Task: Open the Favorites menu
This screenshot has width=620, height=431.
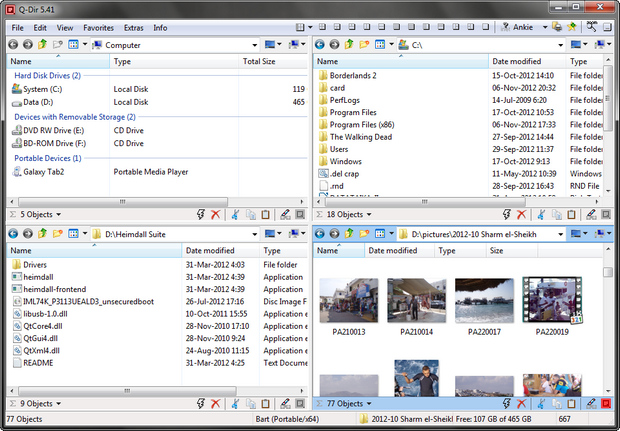Action: point(98,28)
